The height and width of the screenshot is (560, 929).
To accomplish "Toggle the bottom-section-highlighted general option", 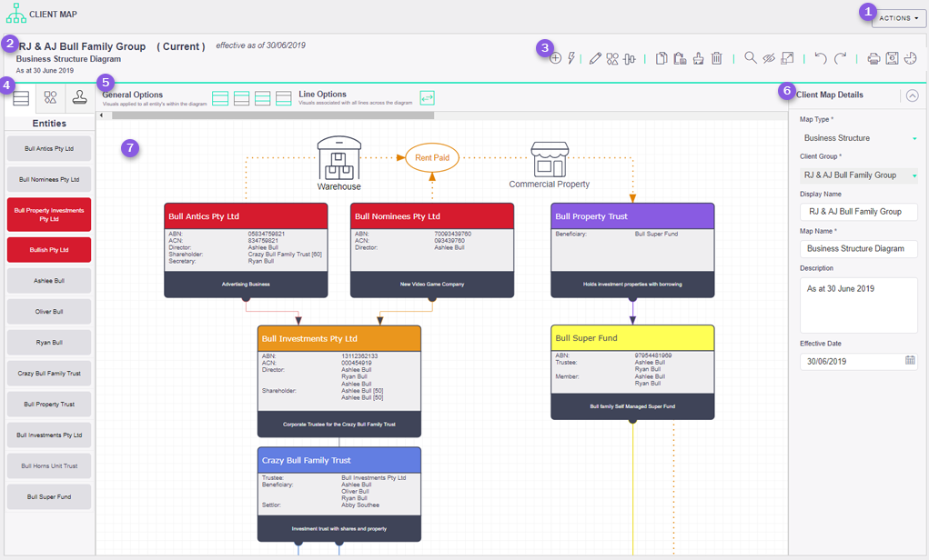I will point(284,98).
